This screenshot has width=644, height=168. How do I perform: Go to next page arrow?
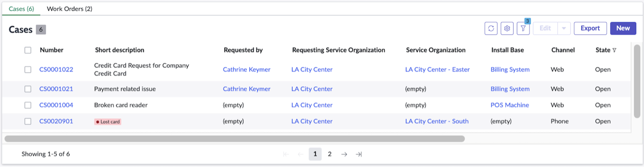pyautogui.click(x=344, y=154)
